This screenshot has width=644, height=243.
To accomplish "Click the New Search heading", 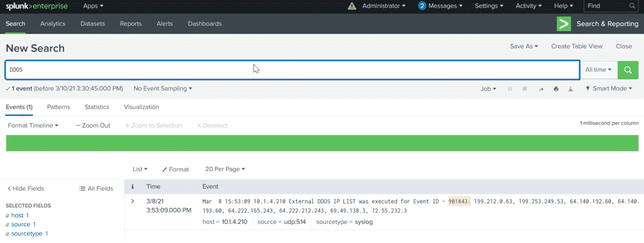I will pyautogui.click(x=35, y=48).
